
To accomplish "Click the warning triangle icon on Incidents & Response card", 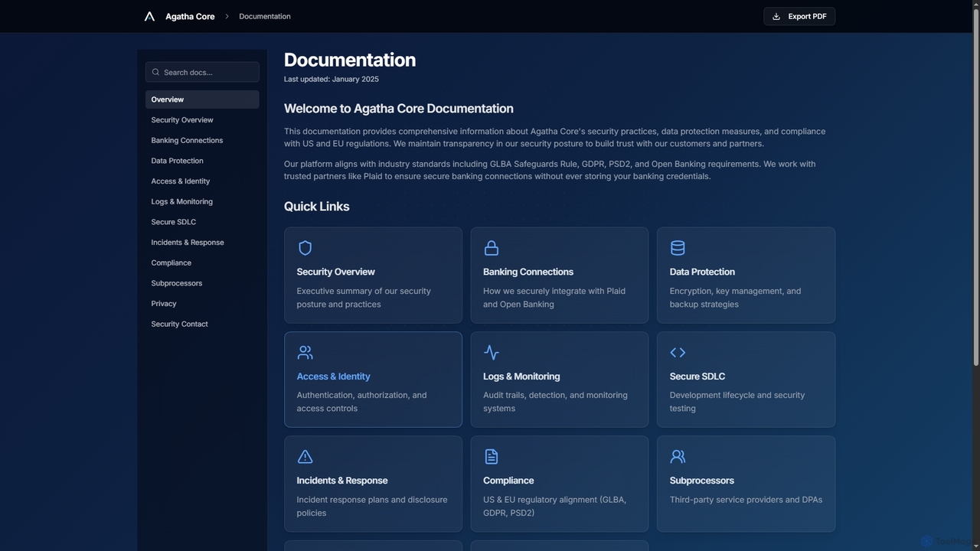I will (305, 457).
